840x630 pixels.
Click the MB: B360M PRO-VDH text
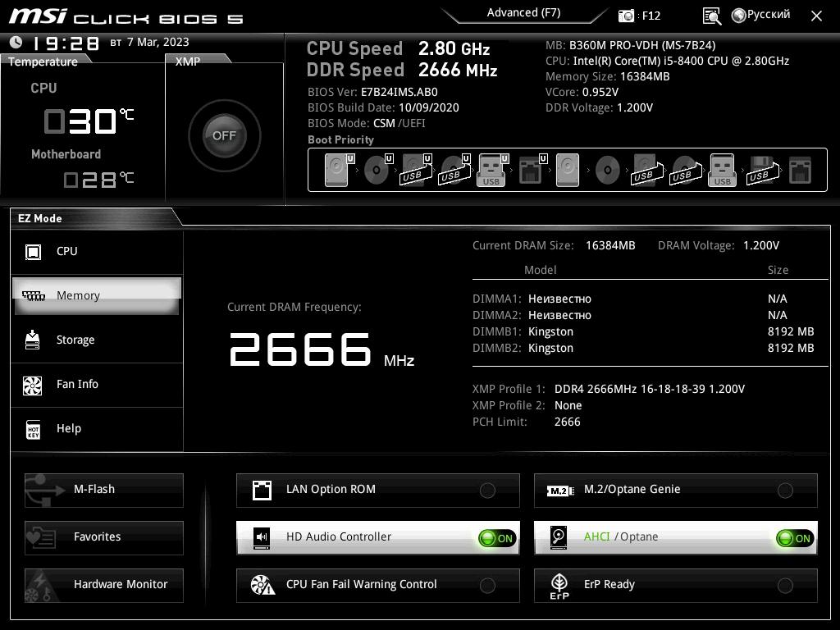631,46
